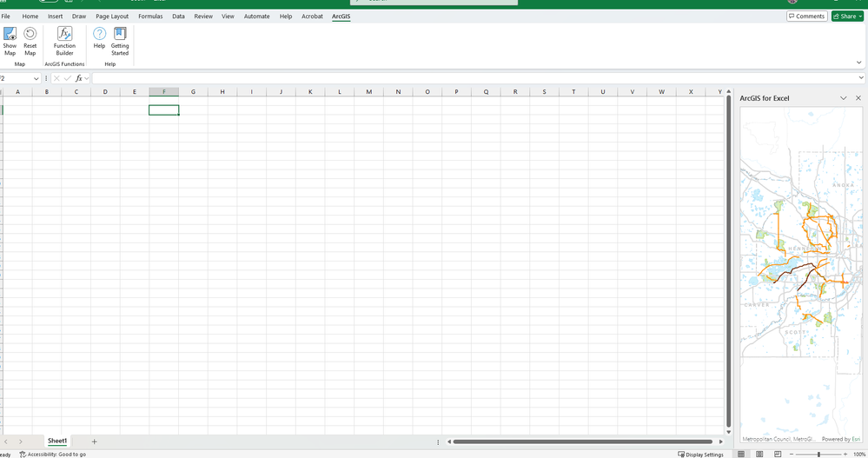
Task: Select column X header
Action: pos(691,91)
